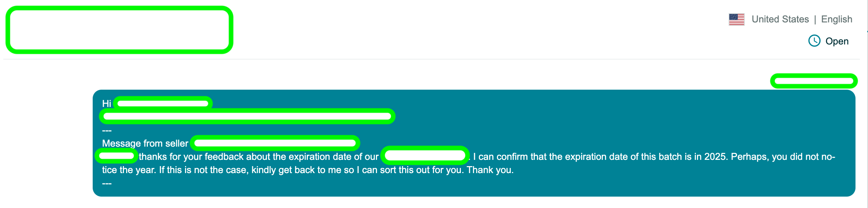The width and height of the screenshot is (868, 208).
Task: Click the blanked-out logo box in the header
Action: (x=120, y=30)
